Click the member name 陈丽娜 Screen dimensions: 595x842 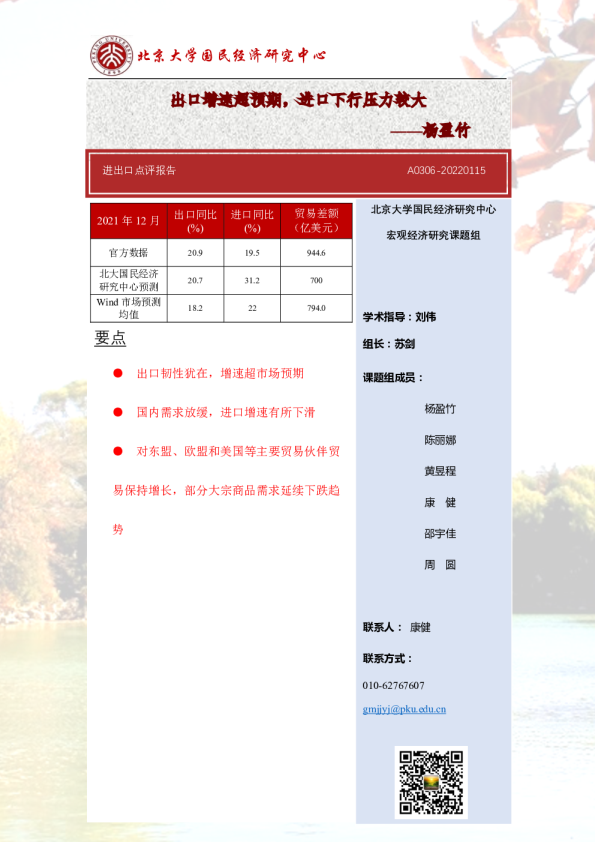440,440
